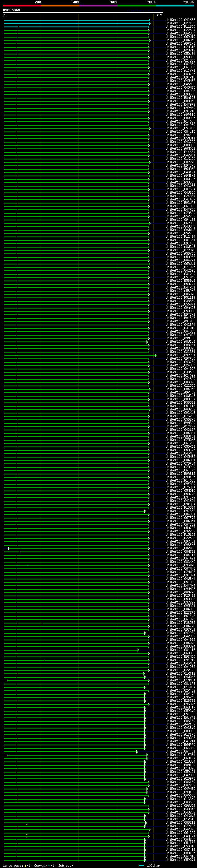Select the UniRef100_Q12613 label
Image resolution: width=197 pixels, height=868 pixels.
point(180,819)
